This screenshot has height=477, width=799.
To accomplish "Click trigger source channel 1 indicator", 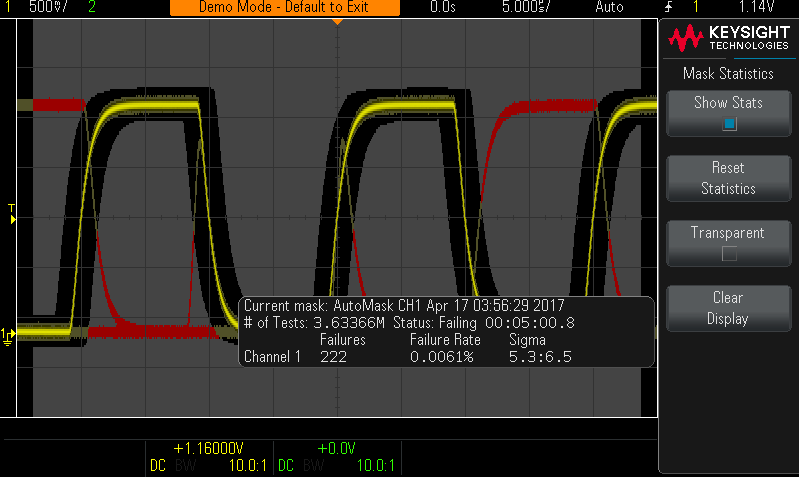I will pyautogui.click(x=697, y=7).
